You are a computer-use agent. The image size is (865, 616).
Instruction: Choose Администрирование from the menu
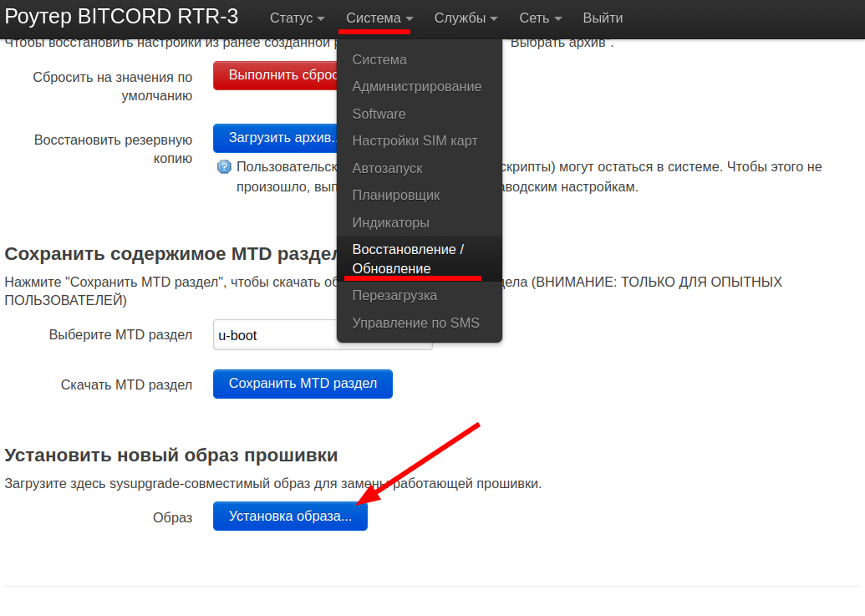[416, 86]
